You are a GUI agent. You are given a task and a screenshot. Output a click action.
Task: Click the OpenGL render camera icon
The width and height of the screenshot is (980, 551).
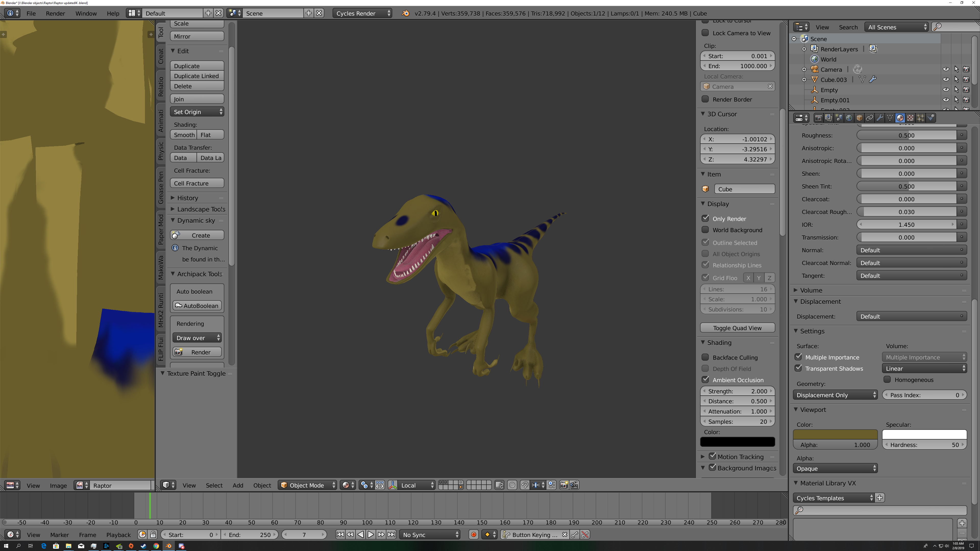tap(564, 485)
